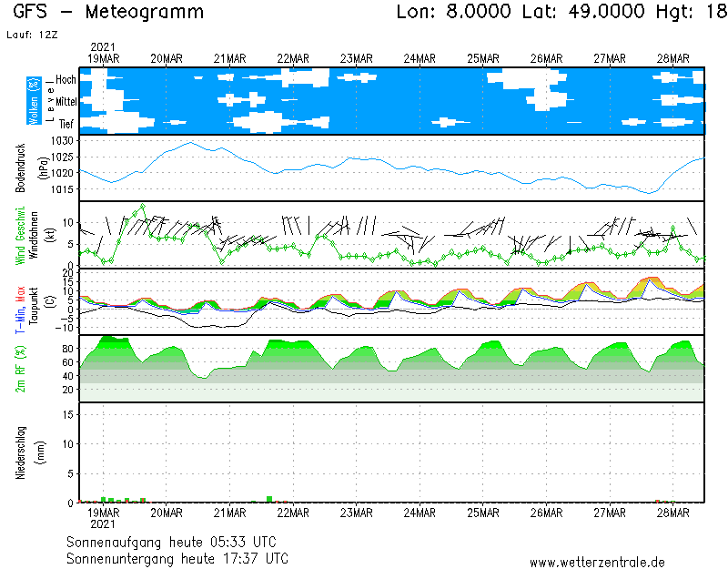Image resolution: width=728 pixels, height=569 pixels.
Task: Click the 26MAR marker on the top axis
Action: (546, 58)
